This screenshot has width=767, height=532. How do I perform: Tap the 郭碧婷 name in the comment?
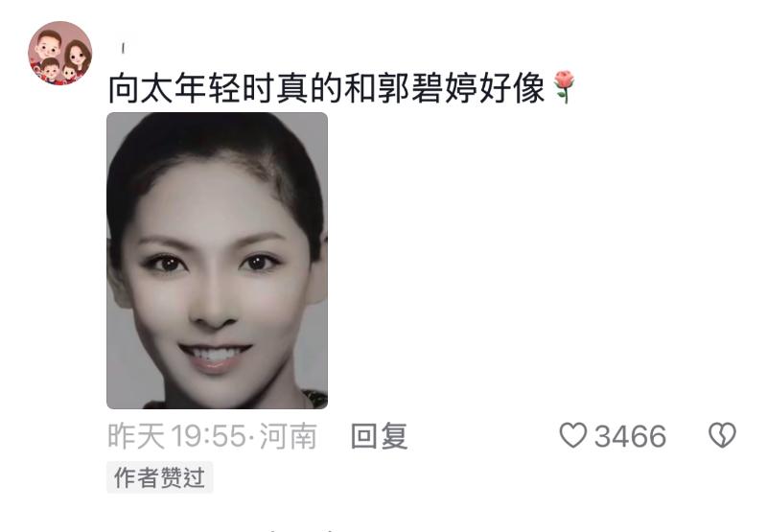click(427, 88)
